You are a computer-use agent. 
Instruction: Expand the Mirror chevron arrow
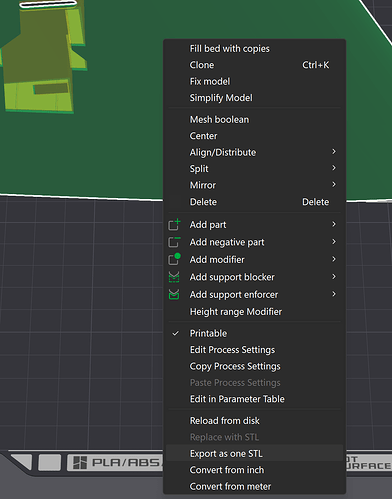(x=334, y=184)
